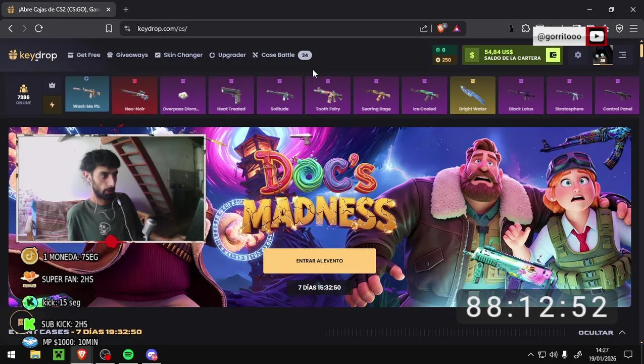Open the Overpass Diorama drop
Image resolution: width=644 pixels, height=364 pixels.
click(183, 95)
